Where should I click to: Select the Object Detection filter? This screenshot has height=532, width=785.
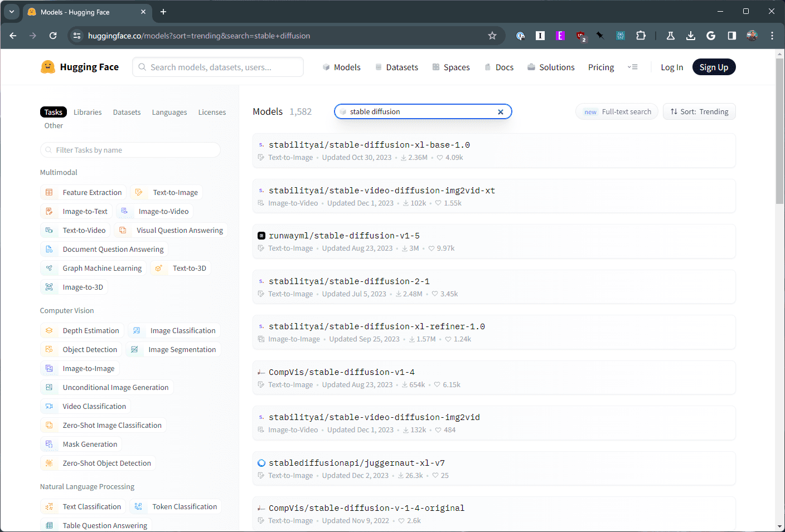[81, 349]
